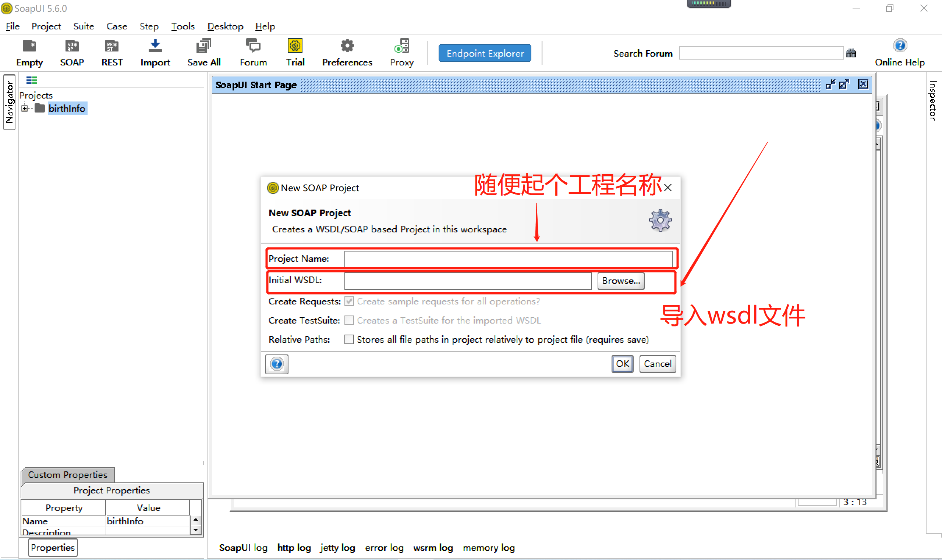Click properties table scroll down arrow
This screenshot has width=942, height=560.
pyautogui.click(x=195, y=530)
